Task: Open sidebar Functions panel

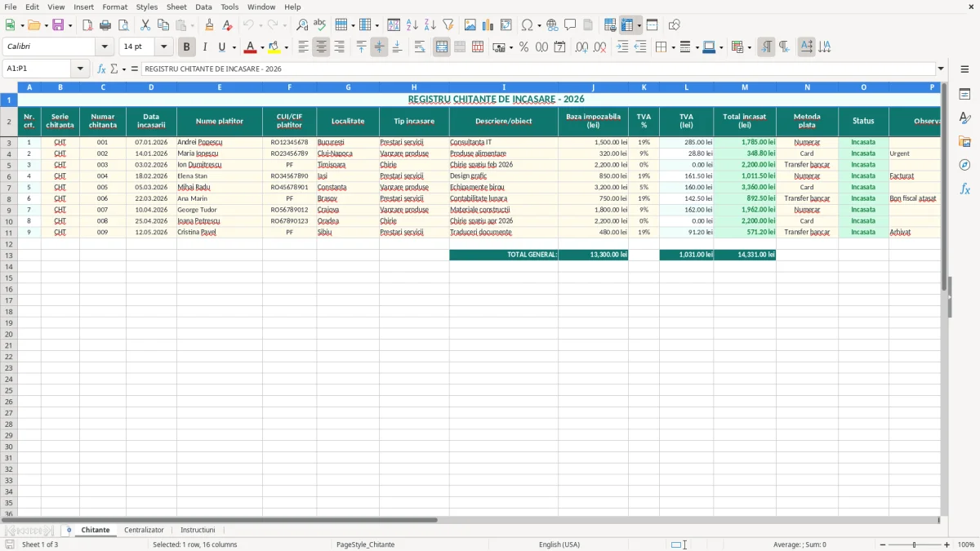Action: pyautogui.click(x=964, y=189)
